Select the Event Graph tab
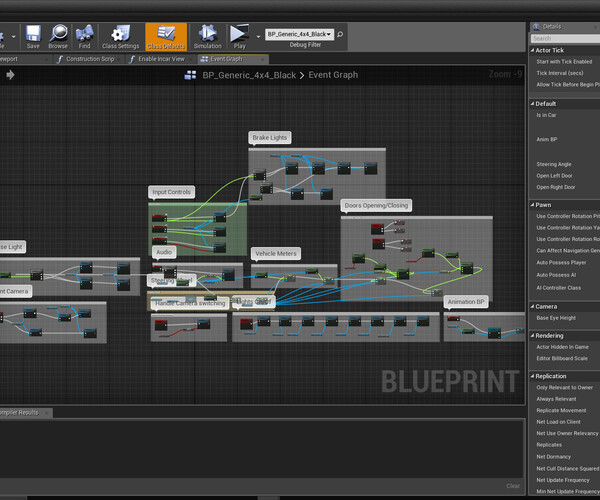Image resolution: width=600 pixels, height=500 pixels. [x=222, y=59]
